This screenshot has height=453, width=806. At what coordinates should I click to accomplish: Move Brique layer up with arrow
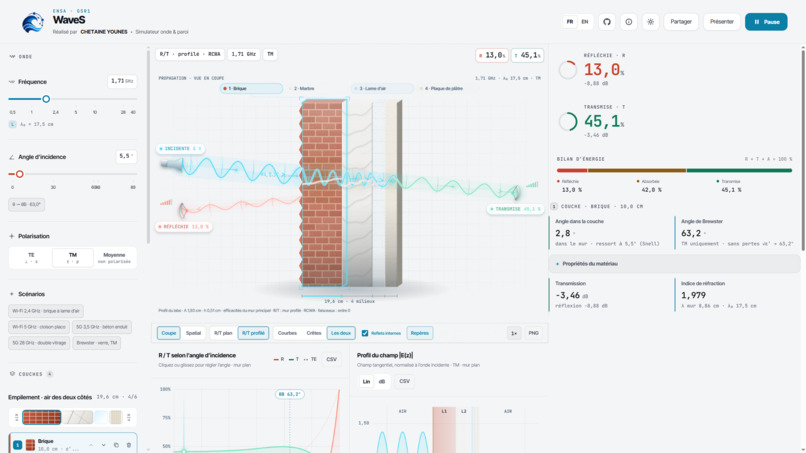pyautogui.click(x=91, y=445)
